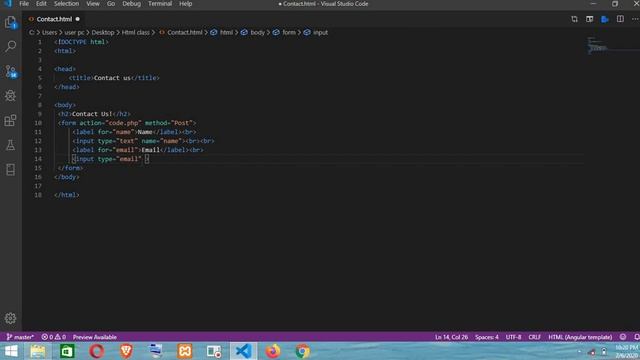Open the Windows Start menu

11,351
